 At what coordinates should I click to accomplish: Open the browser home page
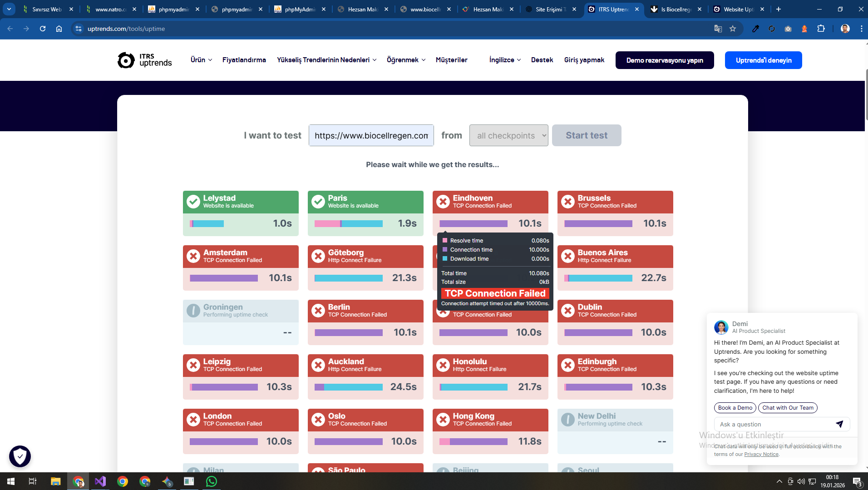[x=59, y=29]
